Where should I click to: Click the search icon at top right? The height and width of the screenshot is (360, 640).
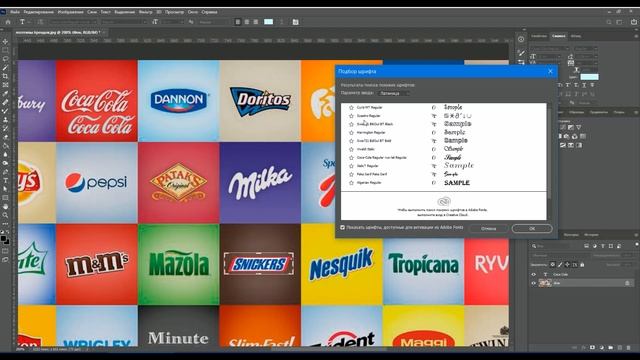click(609, 22)
